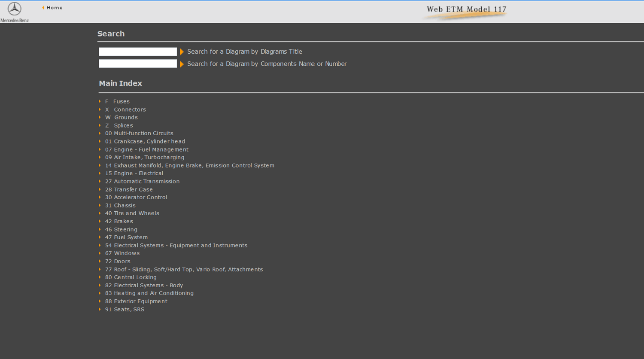This screenshot has height=359, width=644.
Task: Open 67 Windows
Action: click(x=122, y=253)
